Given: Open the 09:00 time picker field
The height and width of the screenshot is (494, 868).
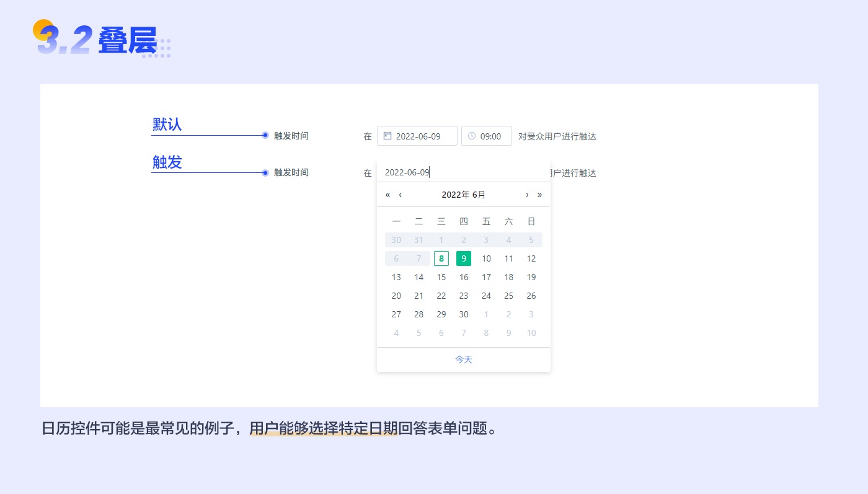Looking at the screenshot, I should point(487,136).
